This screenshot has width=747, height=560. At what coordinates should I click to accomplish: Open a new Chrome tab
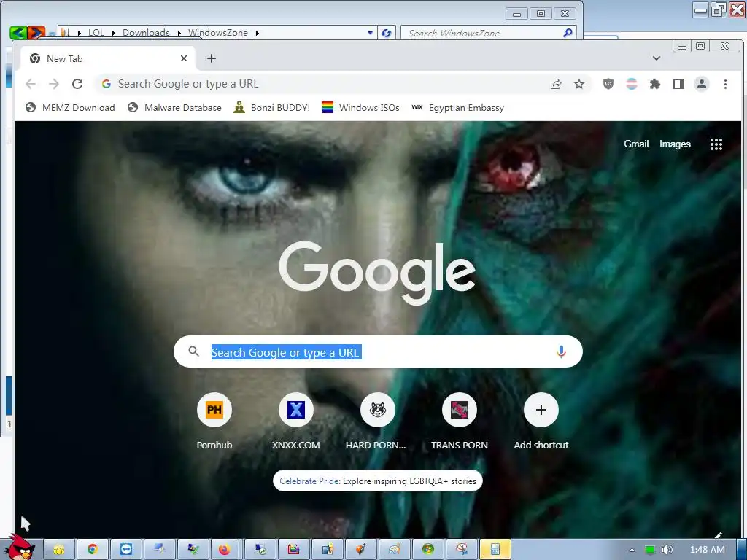tap(212, 58)
